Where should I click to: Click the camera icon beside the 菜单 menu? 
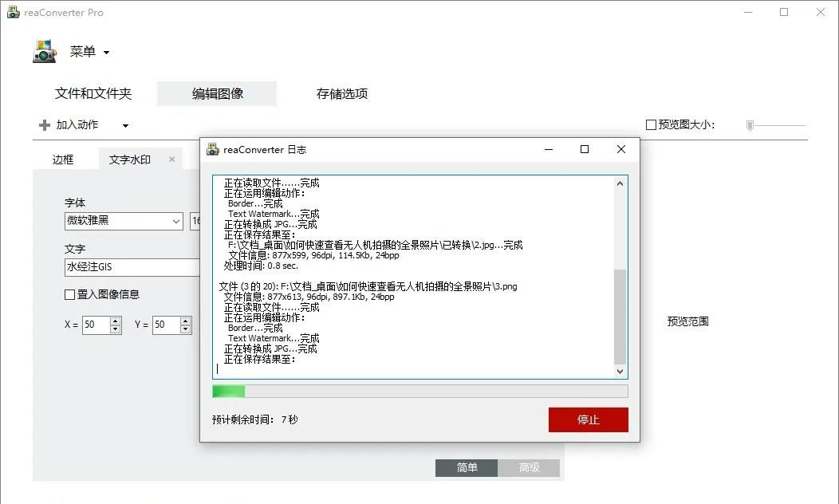pyautogui.click(x=44, y=51)
